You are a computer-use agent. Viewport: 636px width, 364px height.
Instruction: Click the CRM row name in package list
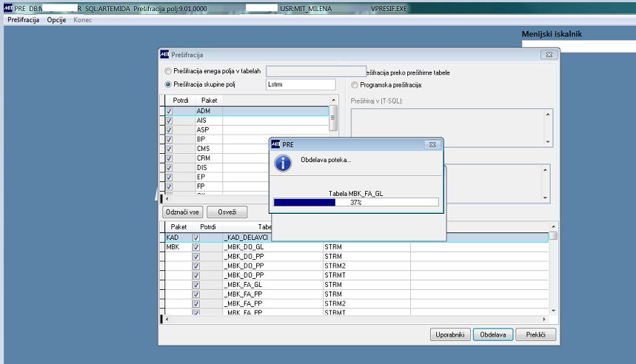point(204,158)
